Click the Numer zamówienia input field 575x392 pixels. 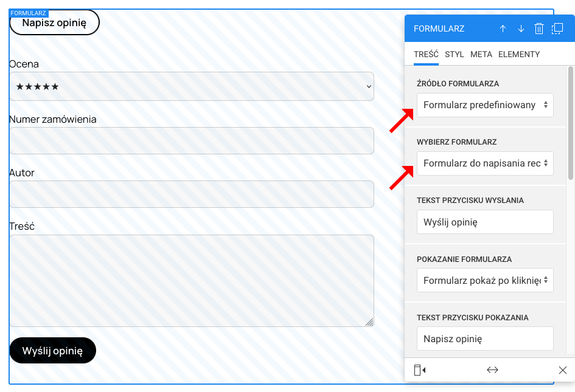(x=192, y=141)
